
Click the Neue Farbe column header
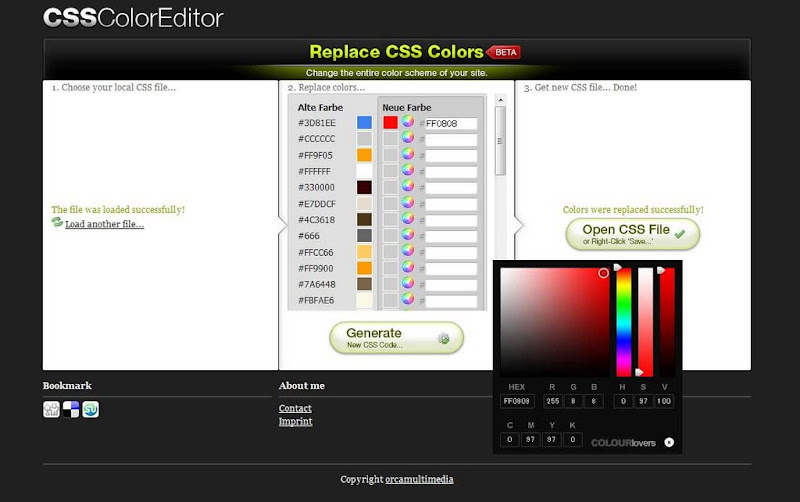[407, 108]
